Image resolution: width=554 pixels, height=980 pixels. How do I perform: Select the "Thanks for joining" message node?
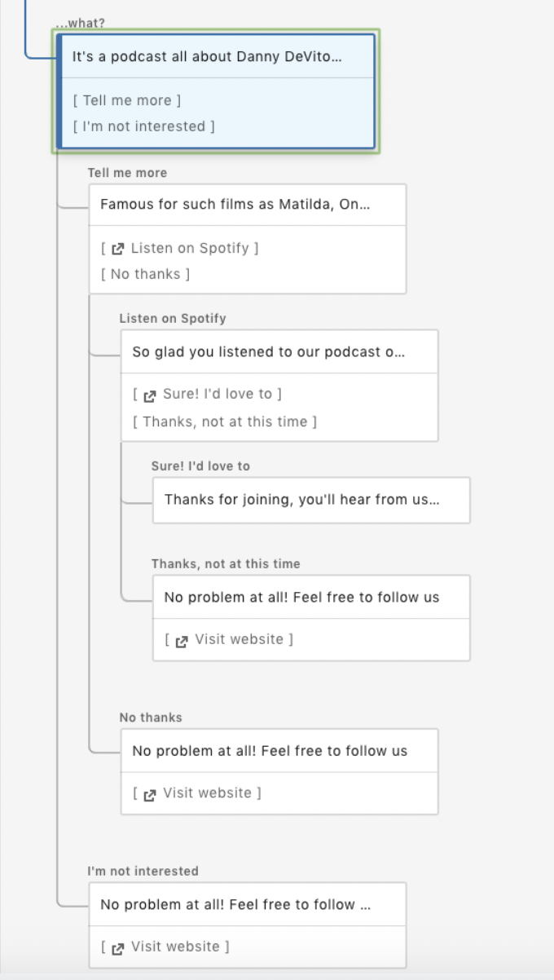tap(310, 501)
